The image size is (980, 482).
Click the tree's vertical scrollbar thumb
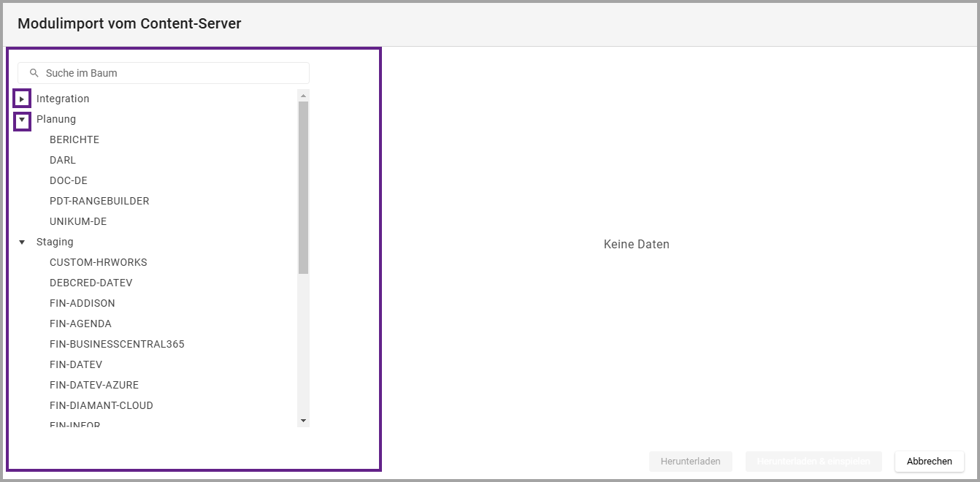pyautogui.click(x=303, y=187)
